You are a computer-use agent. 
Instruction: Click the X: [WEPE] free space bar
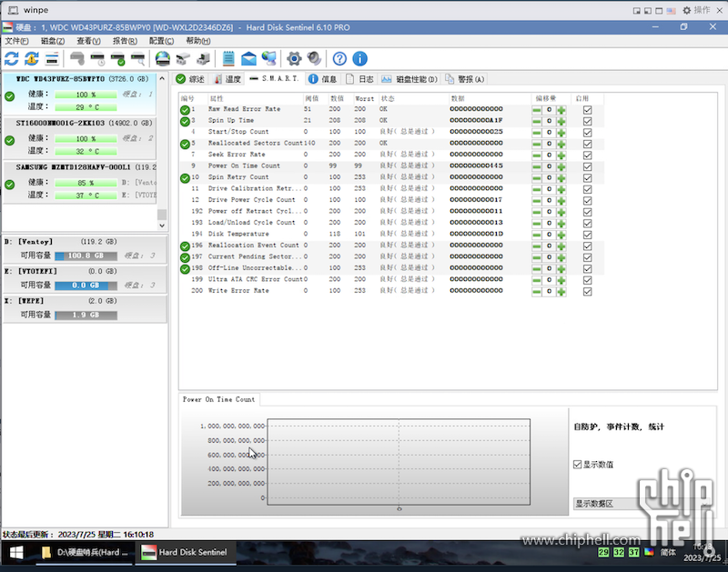click(86, 315)
